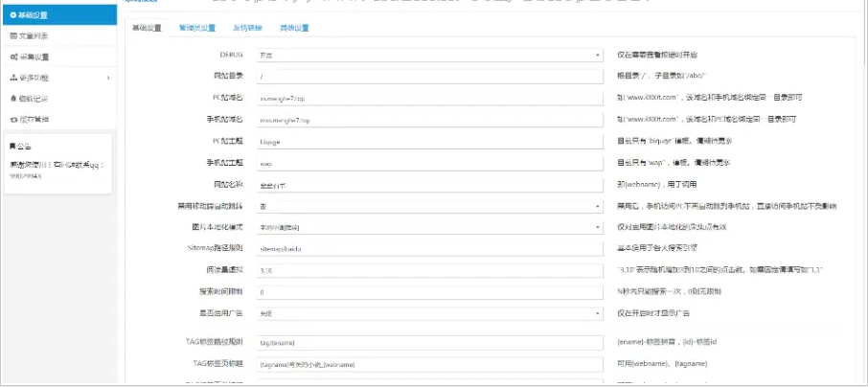Switch to the 友情链接 tab
The image size is (868, 387).
coord(247,28)
